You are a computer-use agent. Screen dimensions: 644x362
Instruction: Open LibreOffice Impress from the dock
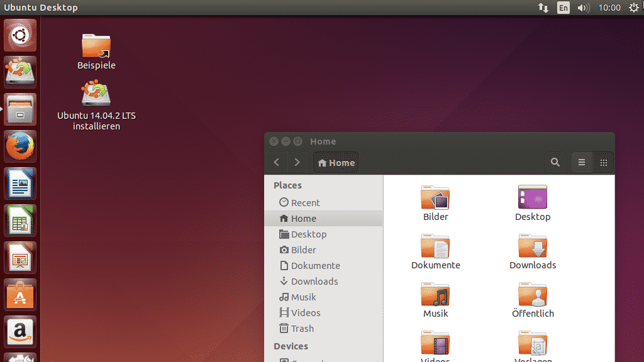pos(19,258)
